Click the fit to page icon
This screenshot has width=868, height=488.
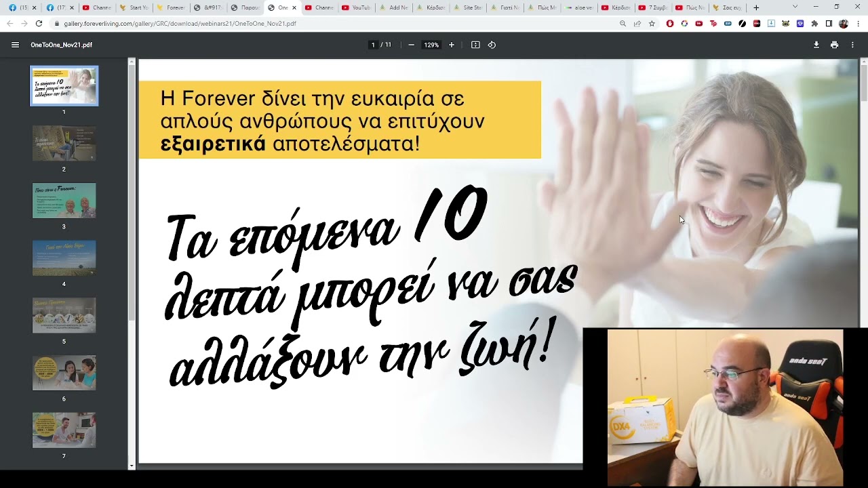coord(475,45)
